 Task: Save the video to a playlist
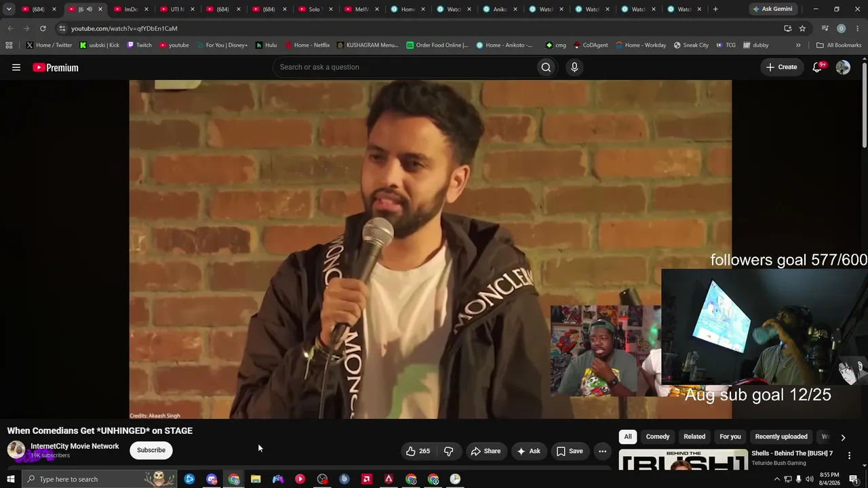pos(570,451)
